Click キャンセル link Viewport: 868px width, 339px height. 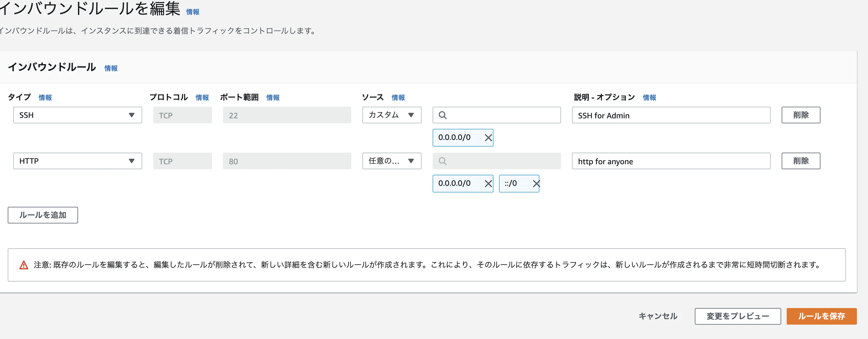click(658, 316)
